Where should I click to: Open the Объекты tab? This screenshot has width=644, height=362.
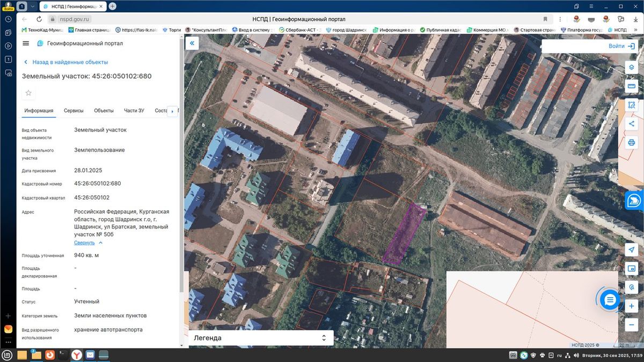(x=104, y=110)
